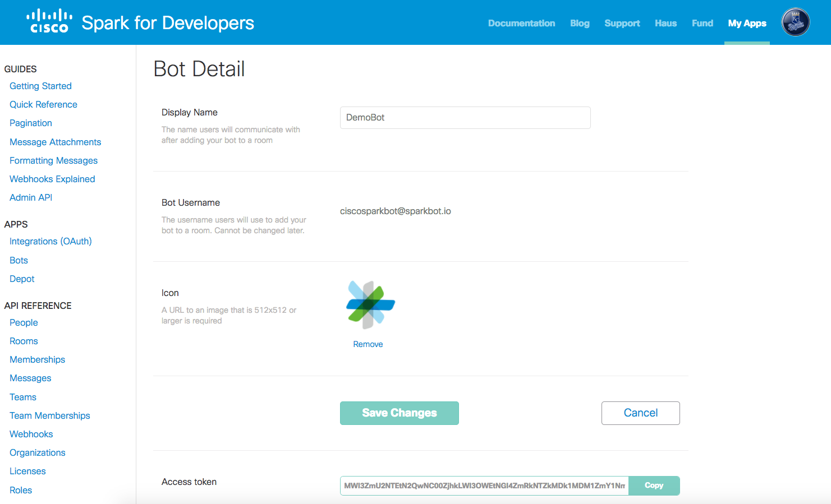Open Licenses API reference

pos(27,471)
